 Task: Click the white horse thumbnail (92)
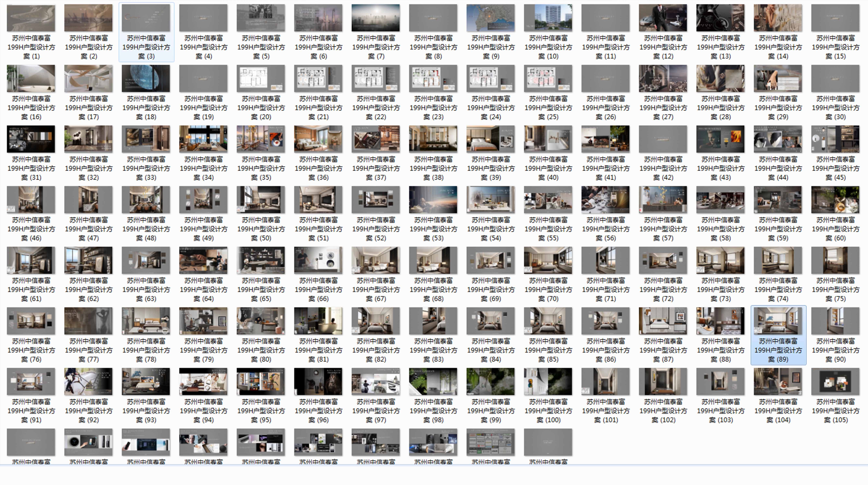pyautogui.click(x=88, y=382)
